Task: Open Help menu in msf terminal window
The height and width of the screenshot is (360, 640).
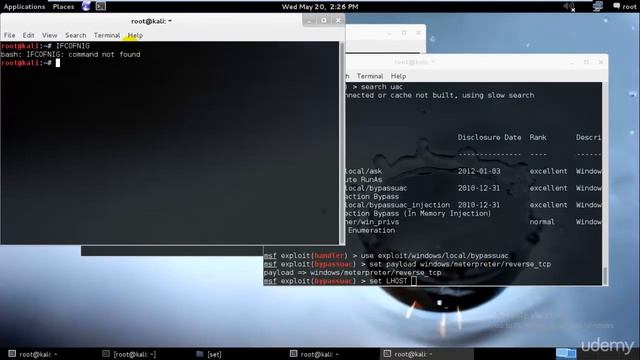Action: (x=398, y=76)
